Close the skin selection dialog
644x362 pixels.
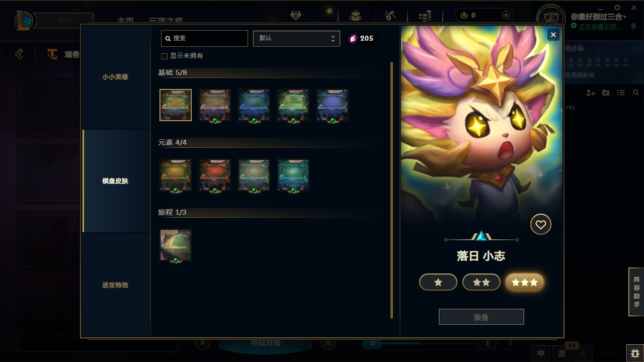point(553,35)
